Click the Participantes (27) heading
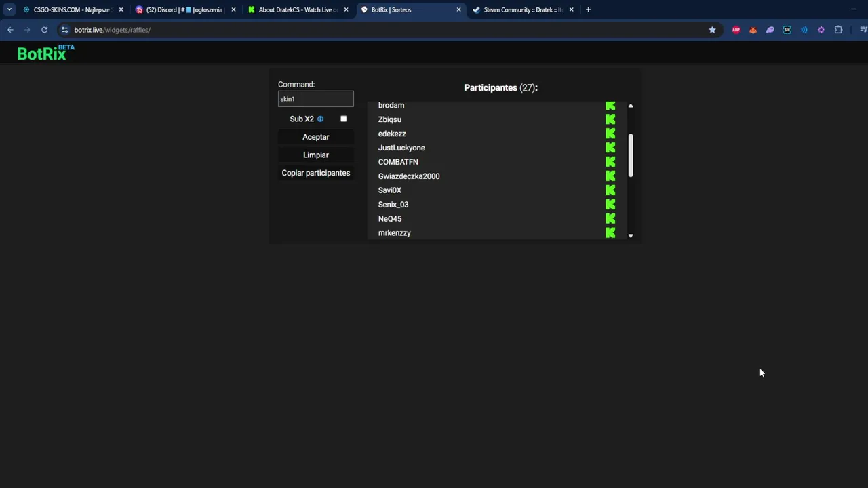This screenshot has height=488, width=868. (500, 87)
